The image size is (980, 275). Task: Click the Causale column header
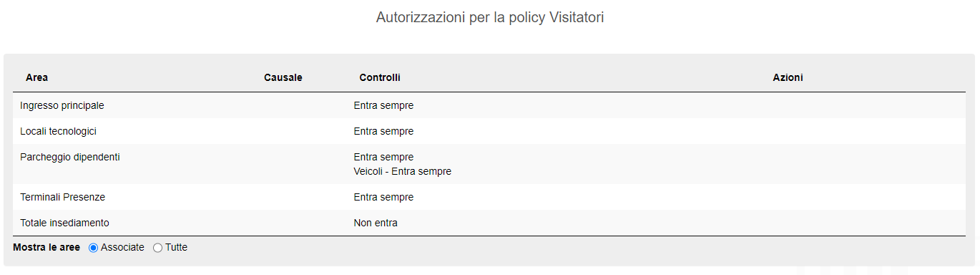(x=283, y=77)
